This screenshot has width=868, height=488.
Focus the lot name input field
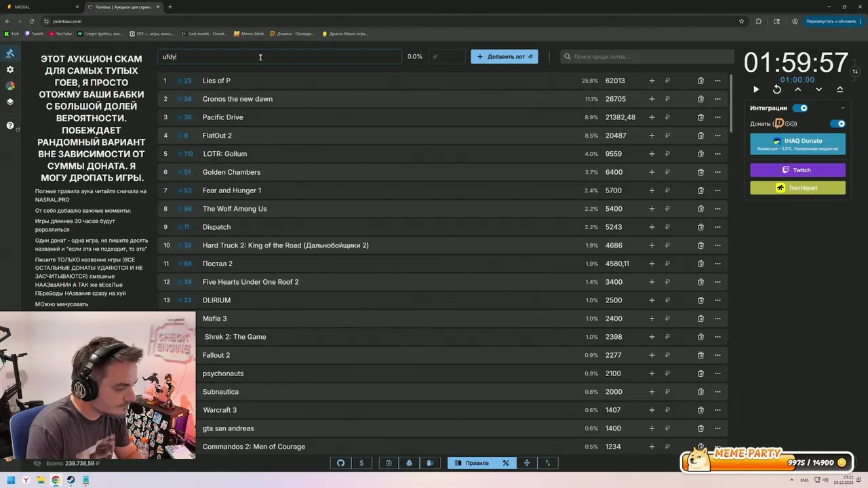click(279, 57)
